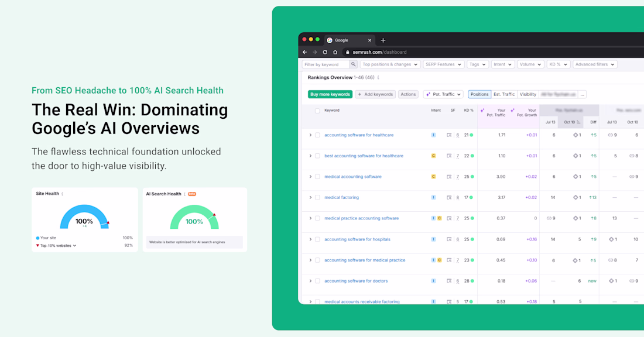This screenshot has width=644, height=337.
Task: Check the accounting software for medical practice row
Action: click(317, 260)
